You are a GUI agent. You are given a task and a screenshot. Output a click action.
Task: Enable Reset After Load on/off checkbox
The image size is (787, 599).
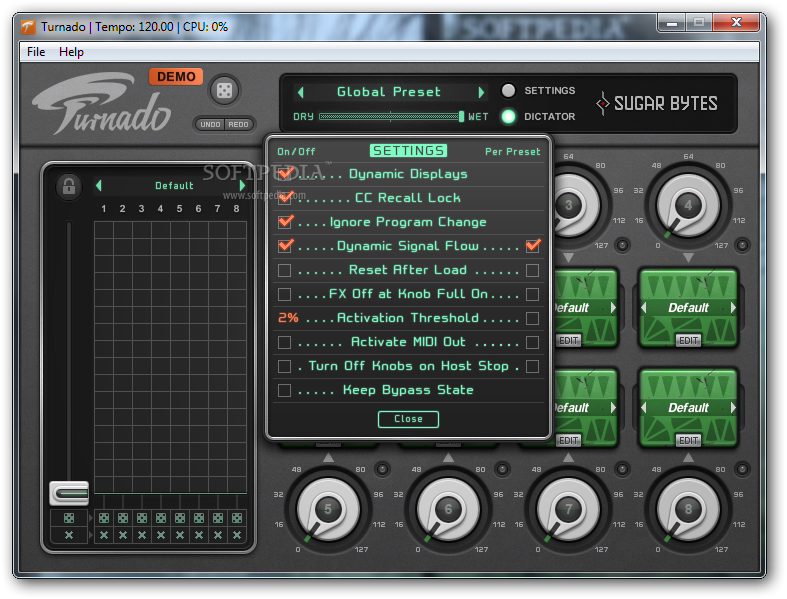(x=285, y=270)
